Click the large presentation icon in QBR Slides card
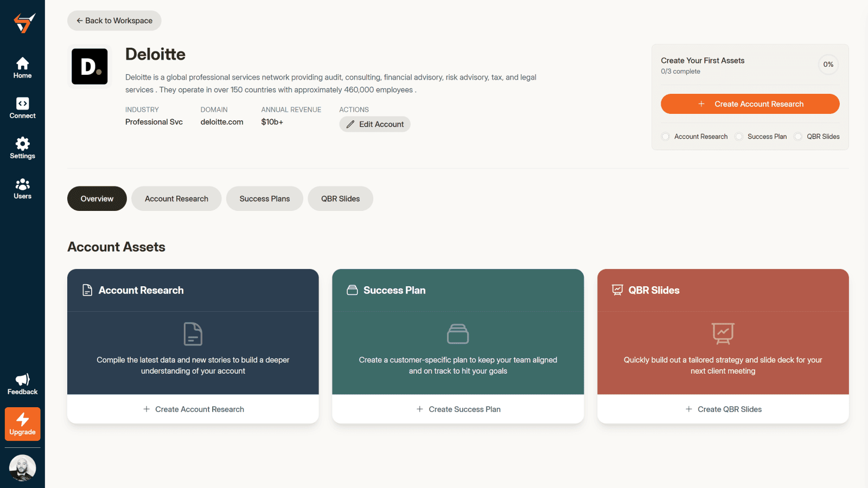 point(723,333)
